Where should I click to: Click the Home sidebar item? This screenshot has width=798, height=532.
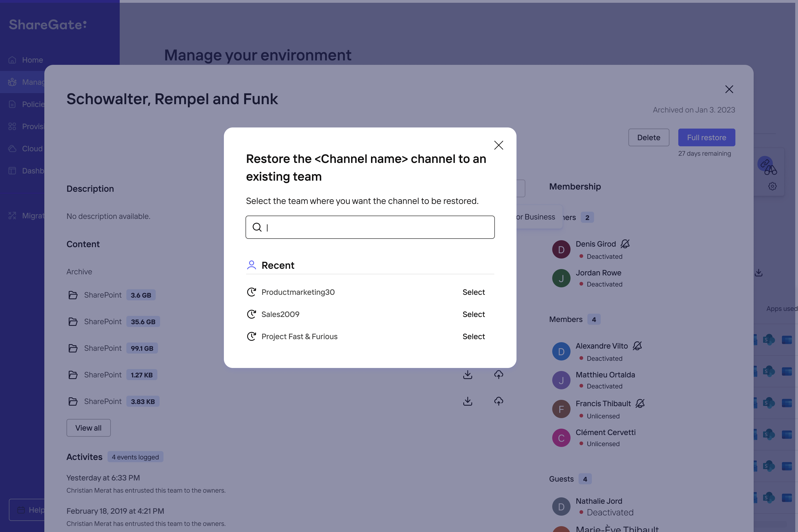tap(60, 60)
